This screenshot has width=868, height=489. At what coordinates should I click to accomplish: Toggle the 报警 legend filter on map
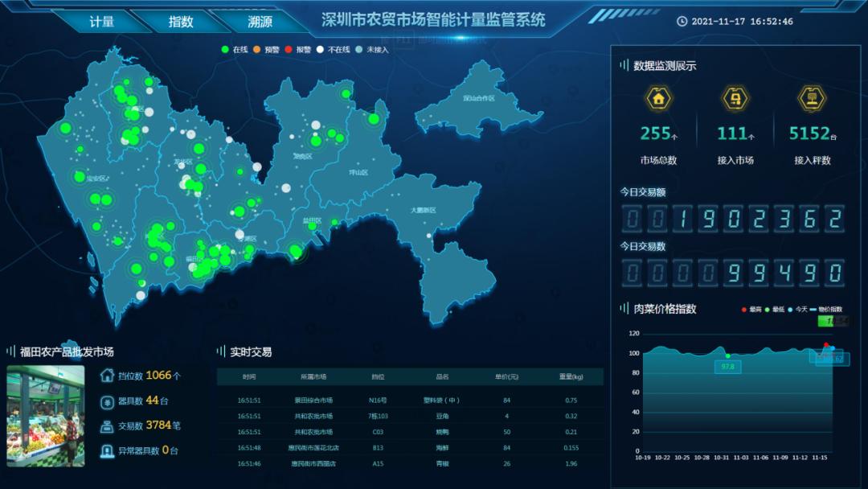click(297, 50)
